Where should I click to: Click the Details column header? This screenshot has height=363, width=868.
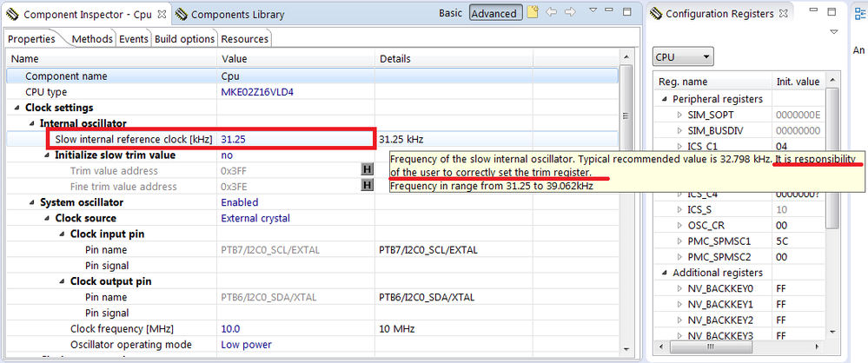[x=454, y=59]
